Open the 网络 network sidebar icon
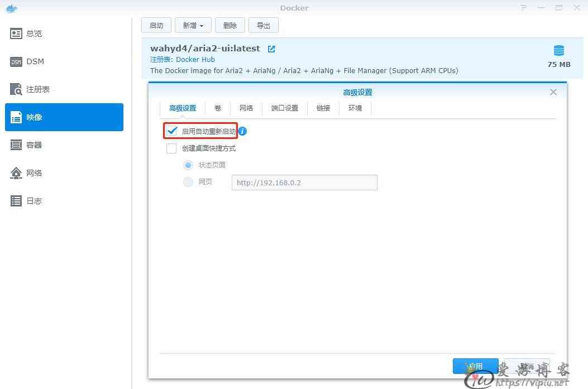Screen dimensions: 588x389 pyautogui.click(x=16, y=173)
